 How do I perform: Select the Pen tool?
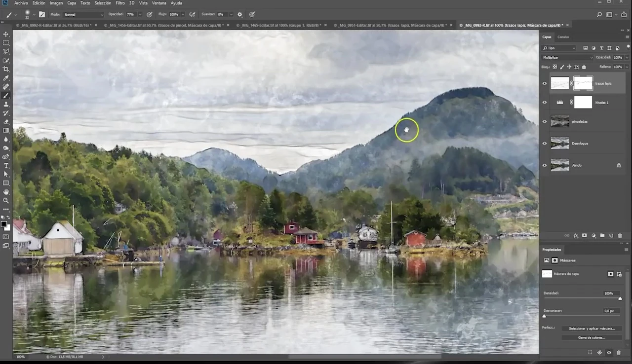coord(6,157)
